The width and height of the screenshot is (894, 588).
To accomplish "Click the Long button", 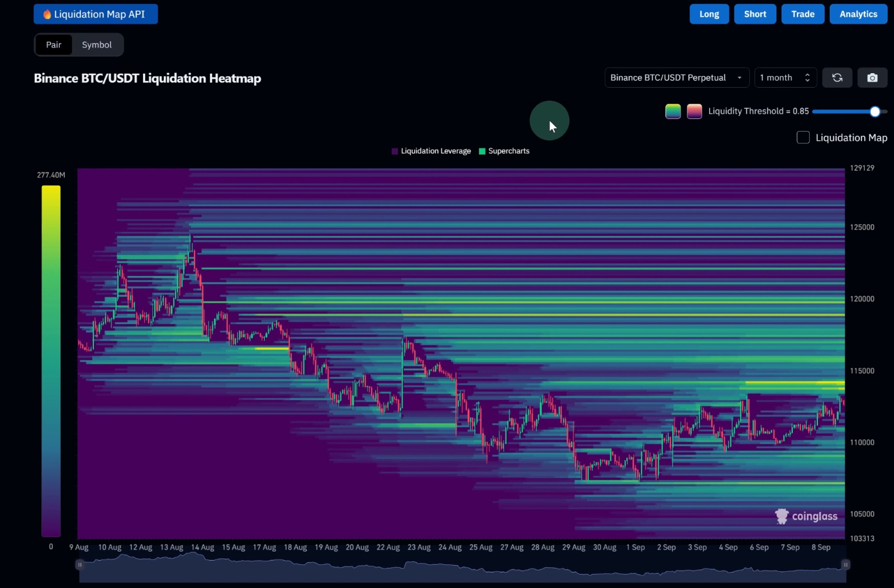I will tap(709, 14).
